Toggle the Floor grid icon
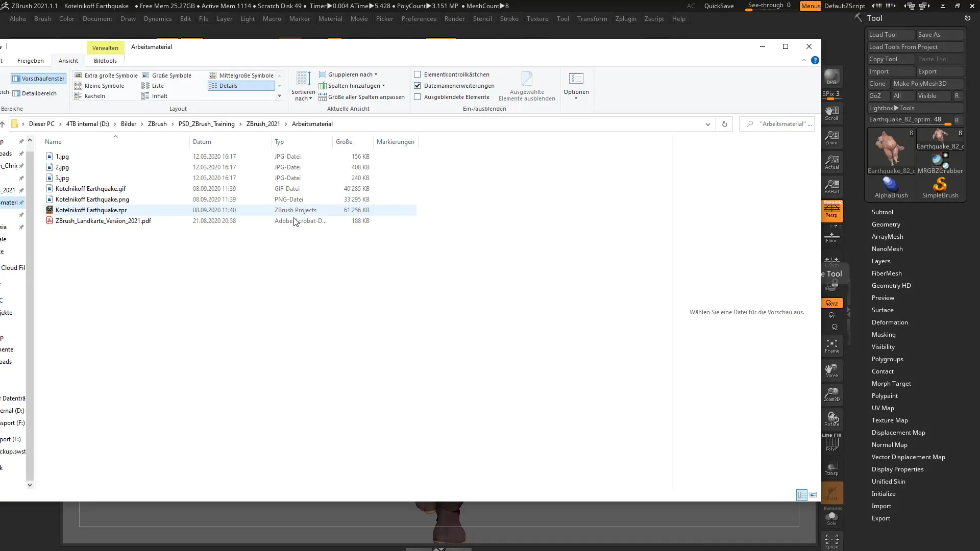The width and height of the screenshot is (980, 551). click(831, 236)
